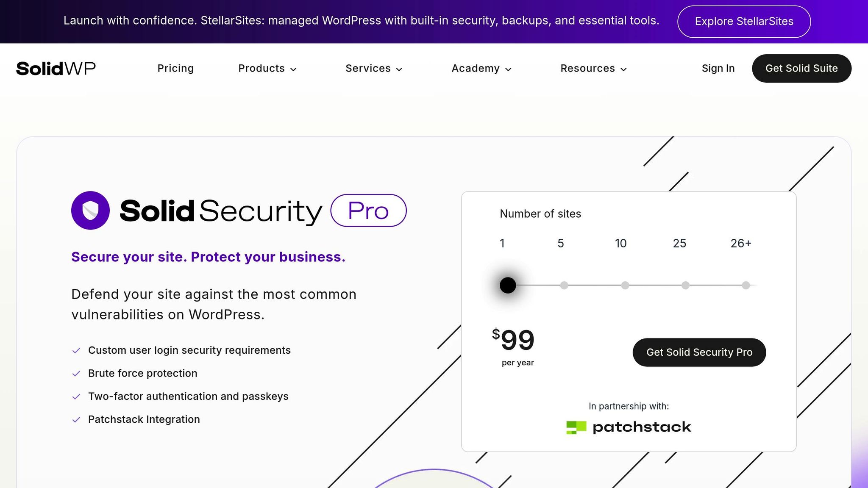Image resolution: width=868 pixels, height=488 pixels.
Task: Click the Sign In link
Action: [x=718, y=68]
